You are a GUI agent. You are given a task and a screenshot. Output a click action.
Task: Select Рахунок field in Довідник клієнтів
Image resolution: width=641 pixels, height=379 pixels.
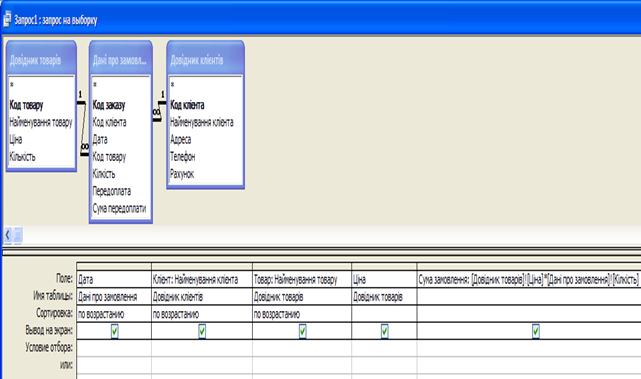(182, 174)
